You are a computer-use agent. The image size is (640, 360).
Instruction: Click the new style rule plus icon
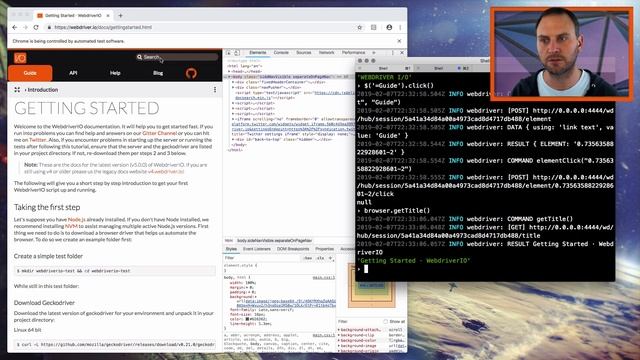point(331,258)
